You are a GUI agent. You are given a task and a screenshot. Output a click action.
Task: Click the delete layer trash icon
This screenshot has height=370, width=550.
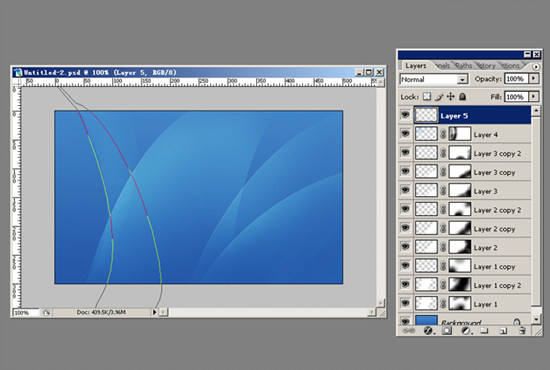(x=522, y=330)
